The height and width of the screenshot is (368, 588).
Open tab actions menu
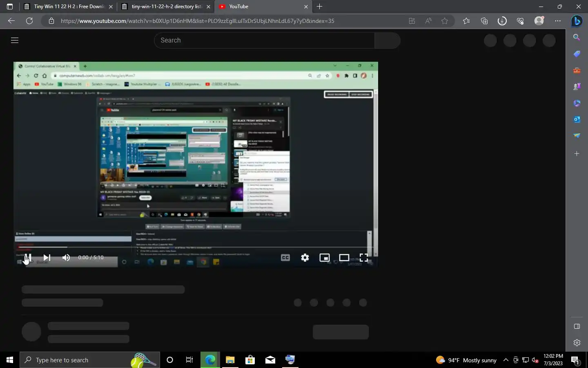[10, 7]
